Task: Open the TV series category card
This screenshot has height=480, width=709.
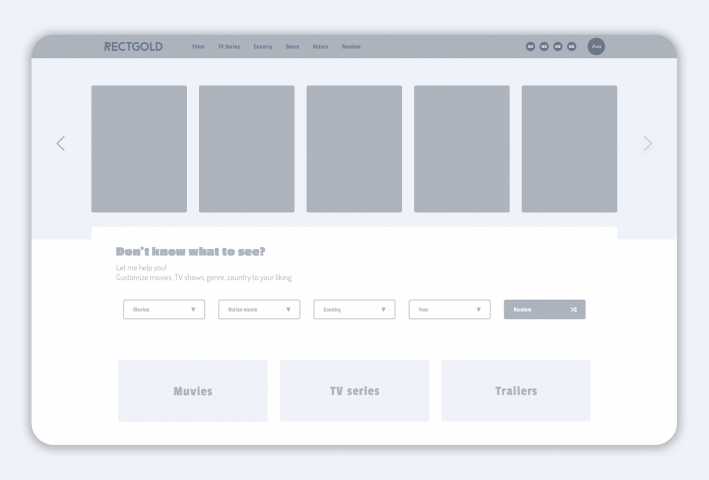Action: tap(354, 391)
